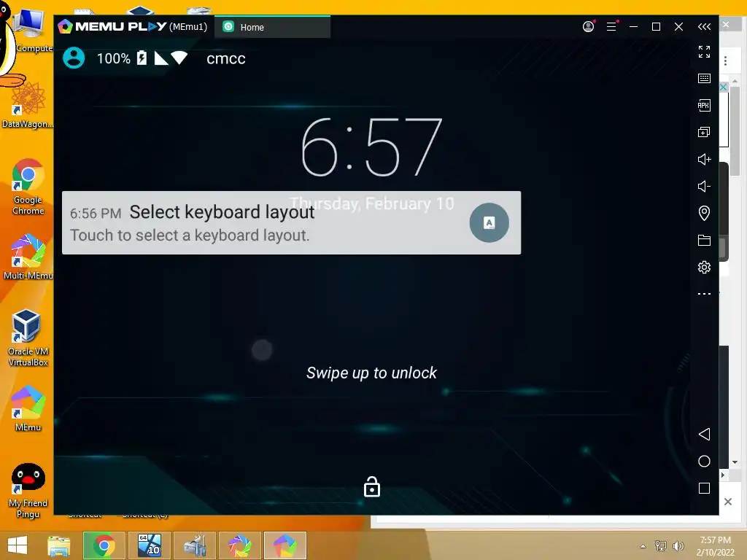Switch to the Home tab
The height and width of the screenshot is (560, 747).
pyautogui.click(x=272, y=27)
